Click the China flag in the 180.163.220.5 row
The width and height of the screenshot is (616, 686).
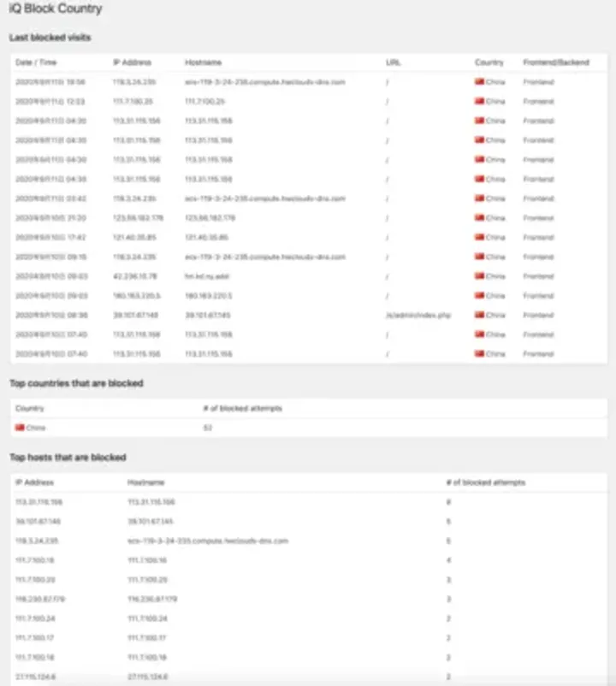tap(479, 295)
